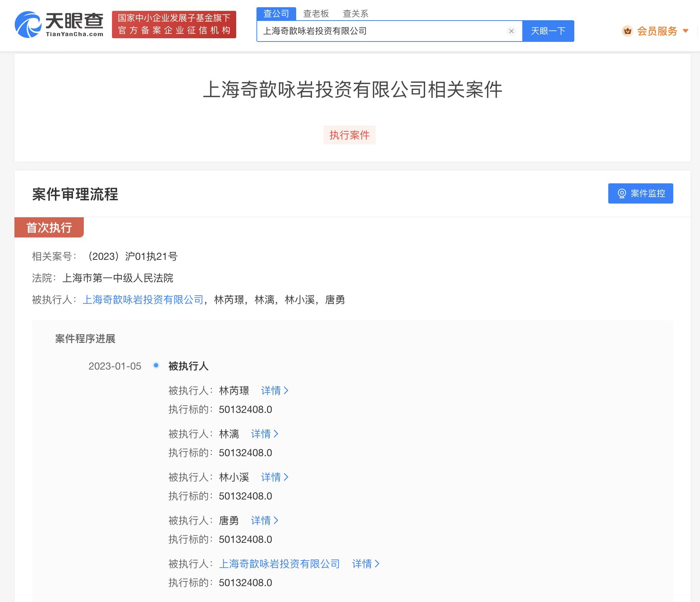Click the page title 上海奇歆咏岩投资有限公司相关案件
700x602 pixels.
(353, 90)
